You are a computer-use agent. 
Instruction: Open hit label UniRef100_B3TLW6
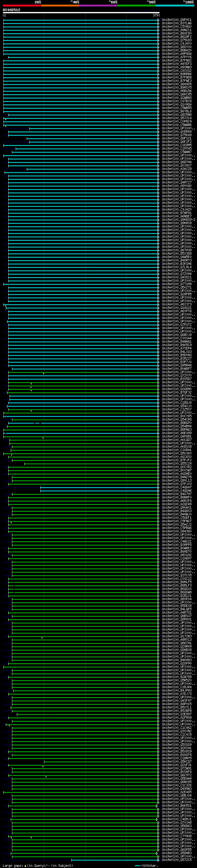point(177,23)
